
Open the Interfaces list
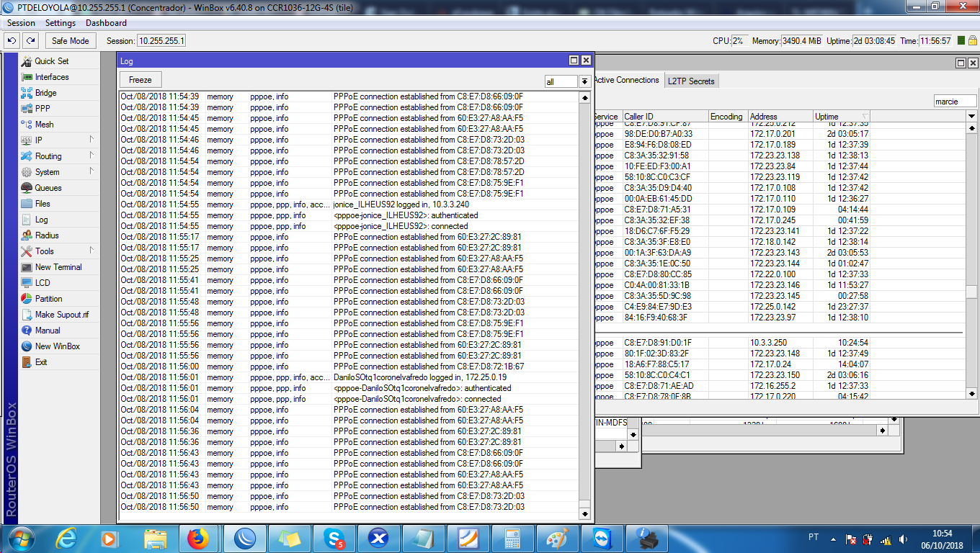pos(52,77)
